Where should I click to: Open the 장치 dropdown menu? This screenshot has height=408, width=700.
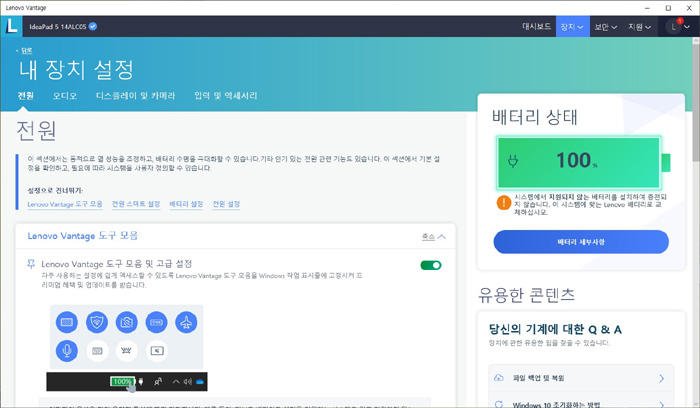572,27
